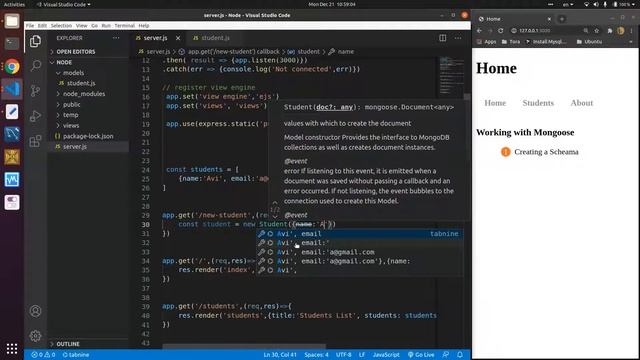Click errors and warnings count in status bar
The height and width of the screenshot is (360, 640).
tap(43, 355)
